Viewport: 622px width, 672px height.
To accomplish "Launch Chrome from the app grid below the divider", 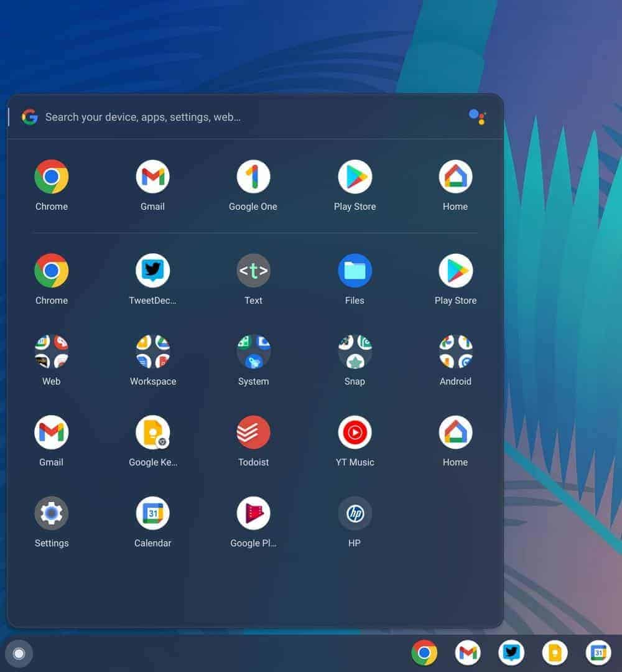I will coord(52,271).
